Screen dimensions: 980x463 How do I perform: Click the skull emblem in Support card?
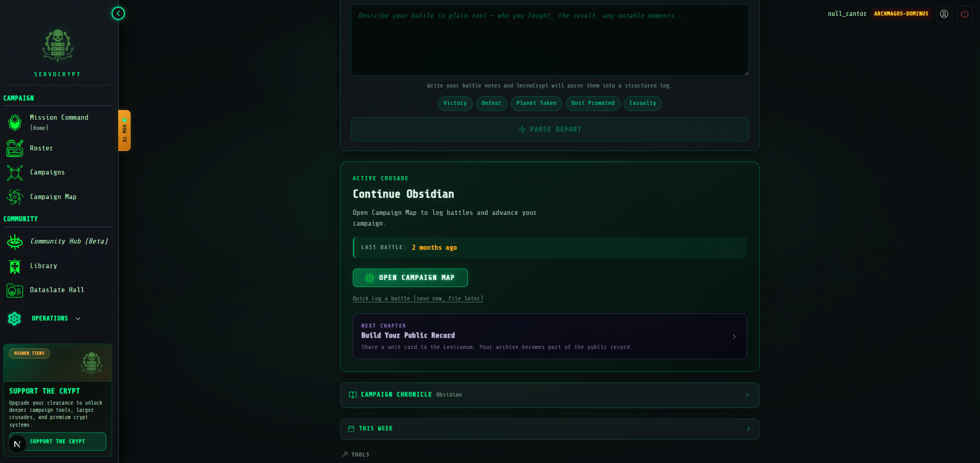[x=92, y=363]
